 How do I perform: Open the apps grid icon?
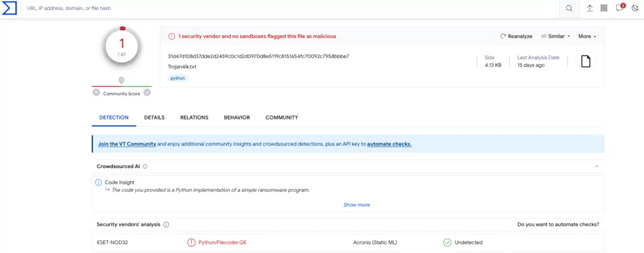(x=604, y=8)
